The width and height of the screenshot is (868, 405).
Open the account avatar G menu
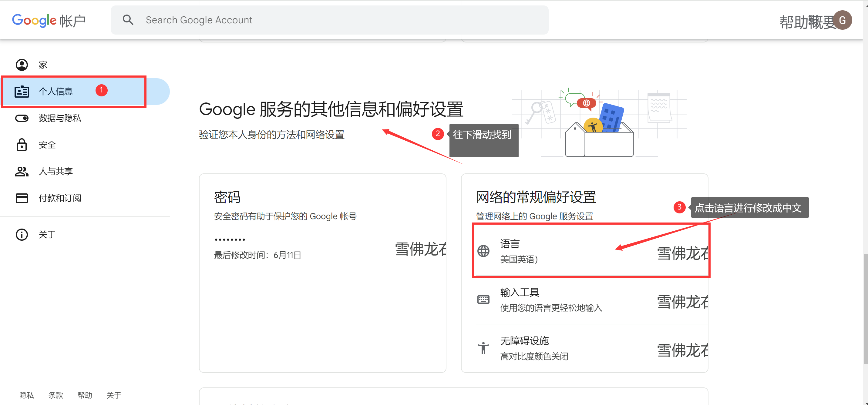843,21
